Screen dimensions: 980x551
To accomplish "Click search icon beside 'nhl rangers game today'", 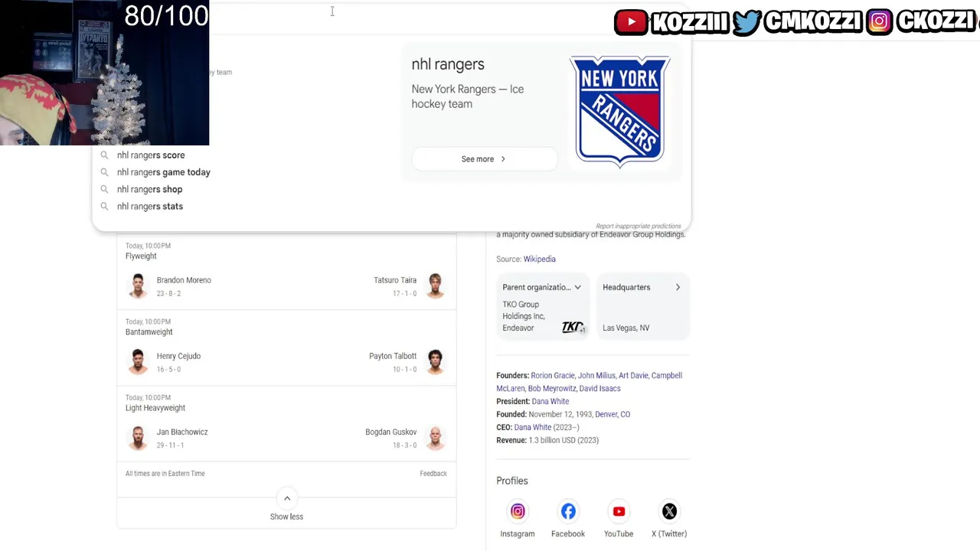I will (104, 172).
